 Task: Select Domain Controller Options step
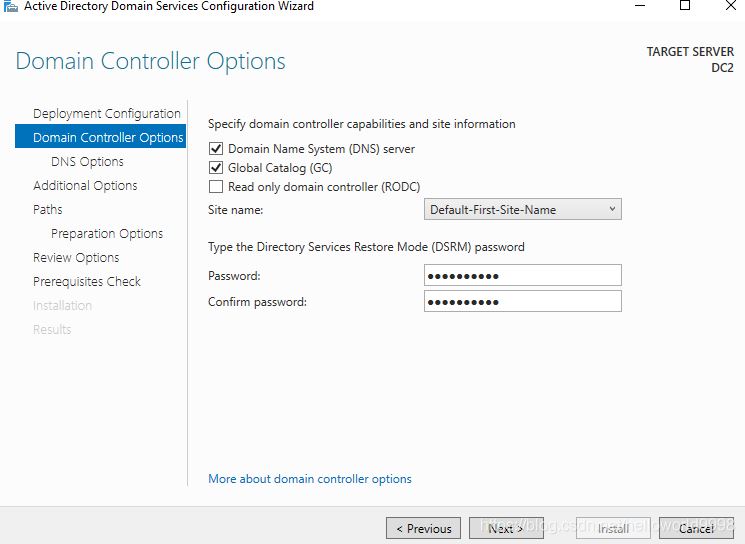click(x=100, y=137)
